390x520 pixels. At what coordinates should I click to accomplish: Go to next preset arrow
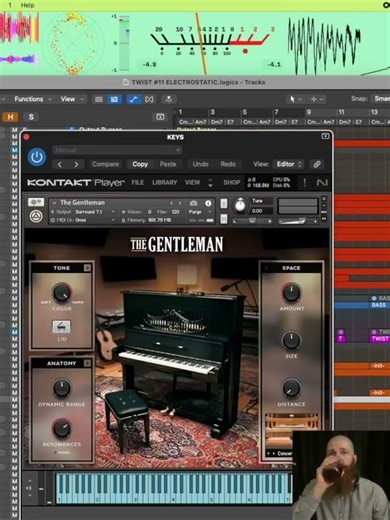[76, 164]
